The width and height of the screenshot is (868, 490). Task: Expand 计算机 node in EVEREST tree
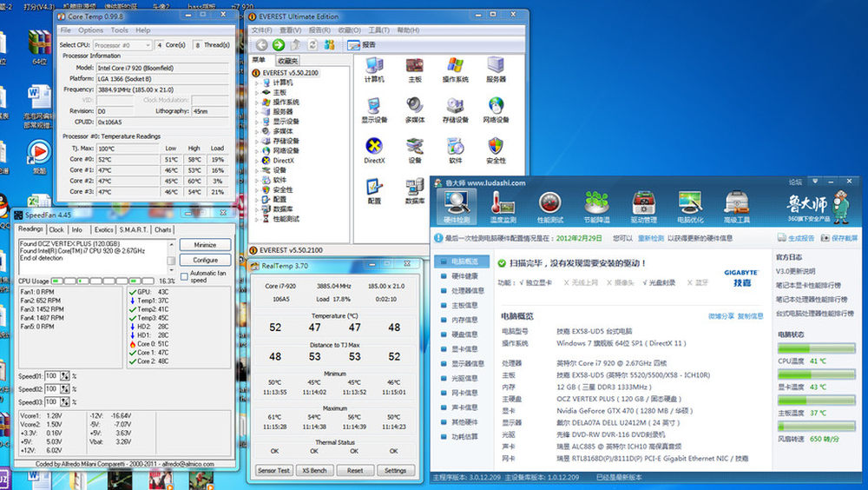pos(257,83)
